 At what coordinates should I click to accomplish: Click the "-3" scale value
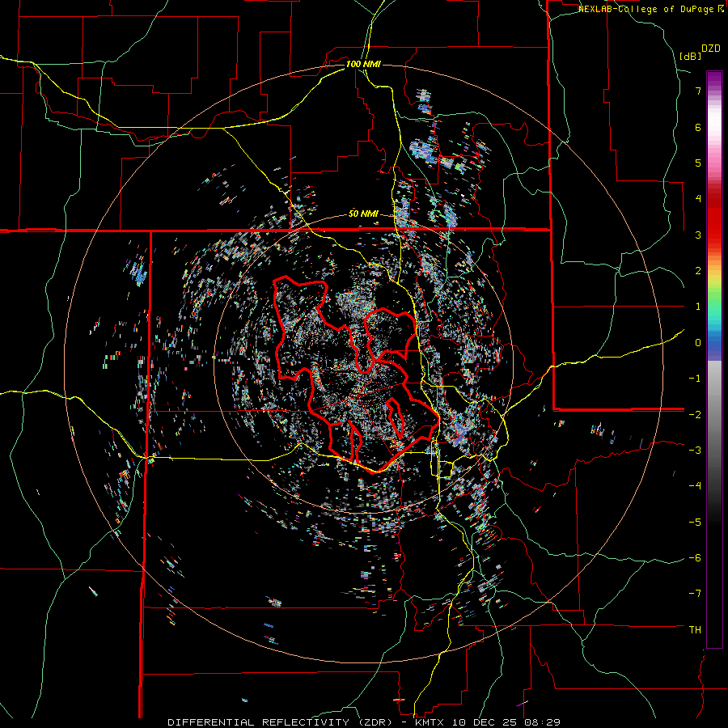click(x=695, y=451)
